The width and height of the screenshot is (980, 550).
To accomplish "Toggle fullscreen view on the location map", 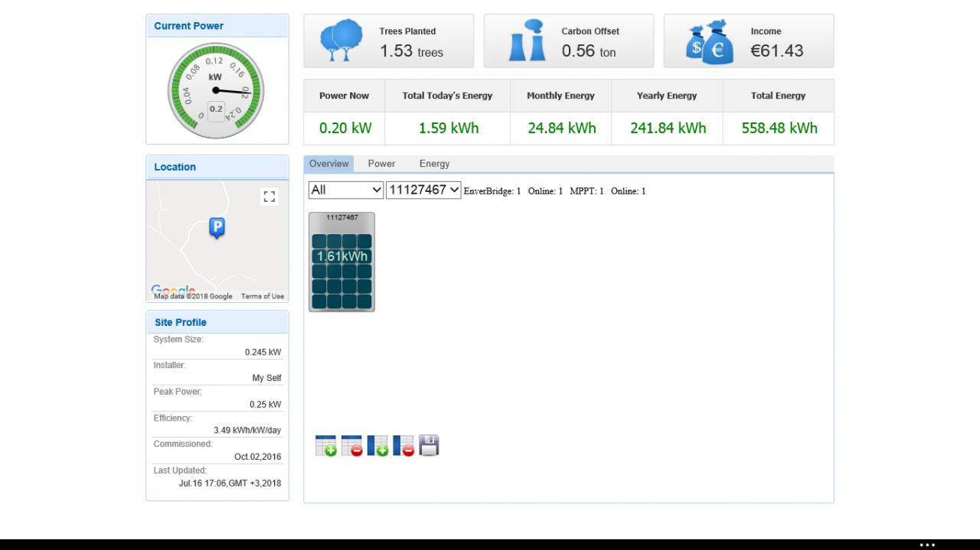I will [x=269, y=197].
